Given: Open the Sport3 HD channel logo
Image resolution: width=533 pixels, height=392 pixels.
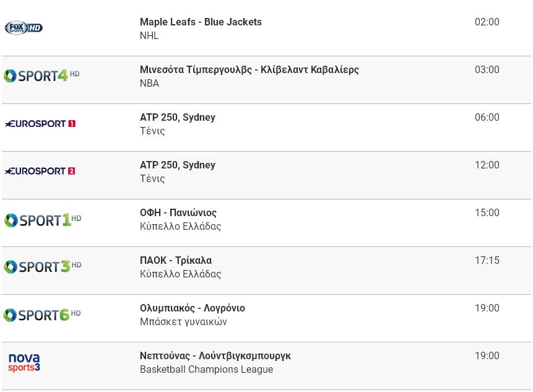Looking at the screenshot, I should pyautogui.click(x=43, y=266).
